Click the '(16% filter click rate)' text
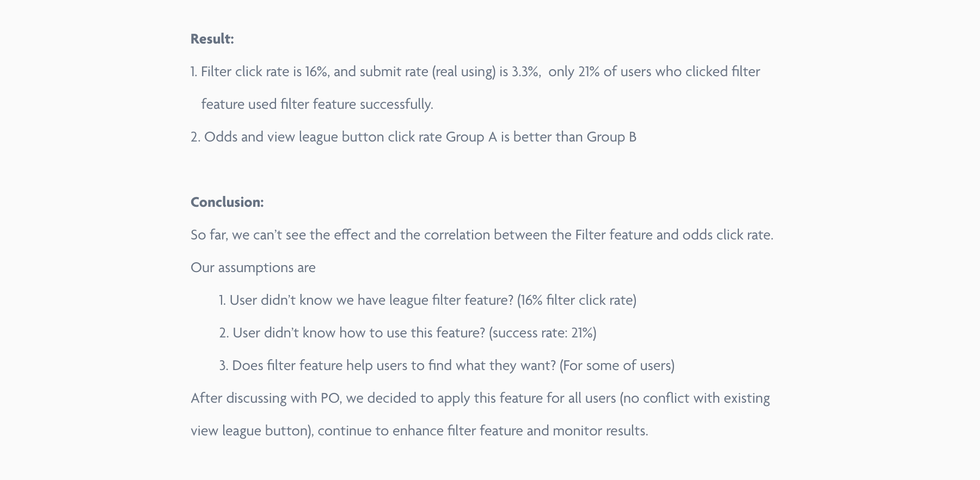This screenshot has height=480, width=980. [577, 300]
